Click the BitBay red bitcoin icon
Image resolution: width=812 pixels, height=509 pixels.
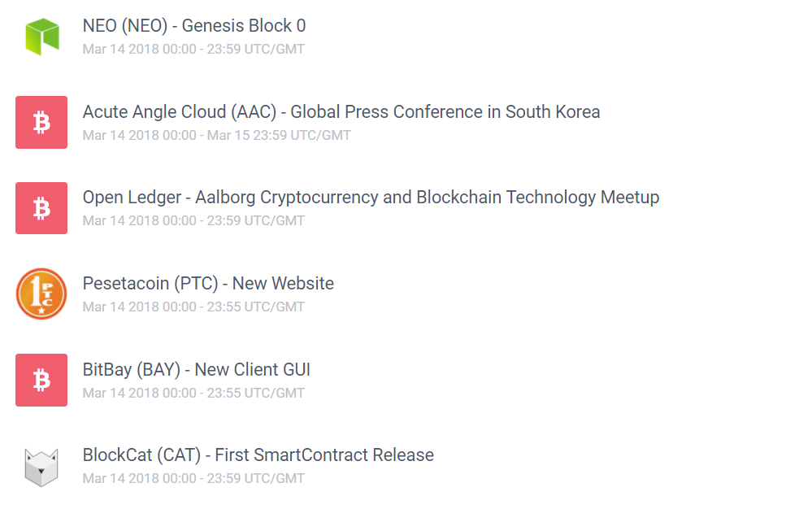[41, 380]
